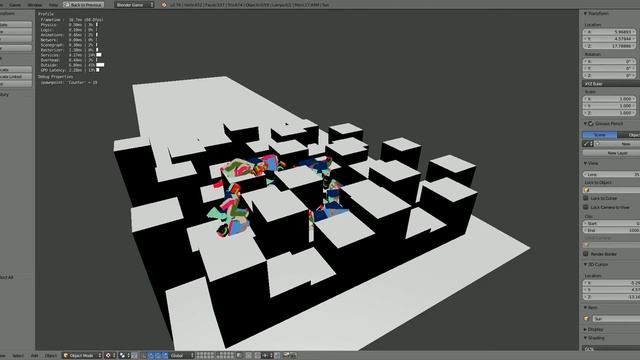Edit the Rotation Z field

(x=609, y=76)
